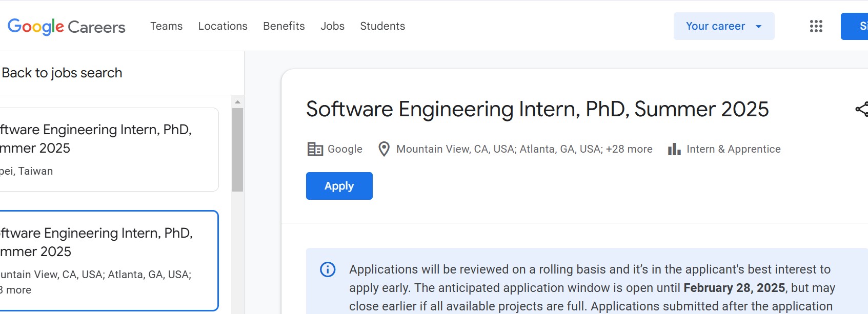The image size is (868, 314).
Task: Click the info icon in the applications notice
Action: click(328, 269)
